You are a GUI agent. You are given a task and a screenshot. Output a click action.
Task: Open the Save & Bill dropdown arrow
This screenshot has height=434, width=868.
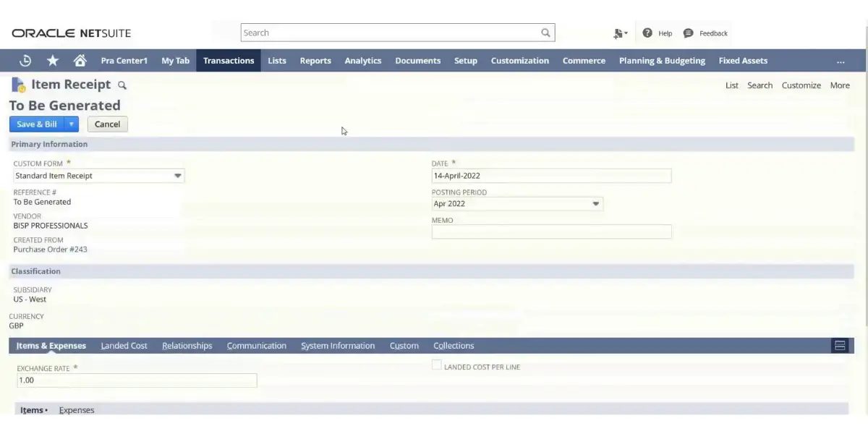click(71, 124)
